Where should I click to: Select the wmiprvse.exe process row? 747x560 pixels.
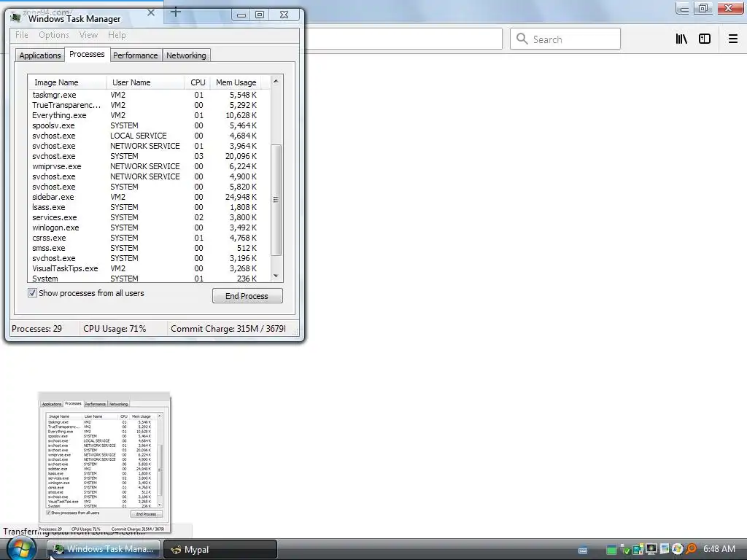[x=149, y=167]
